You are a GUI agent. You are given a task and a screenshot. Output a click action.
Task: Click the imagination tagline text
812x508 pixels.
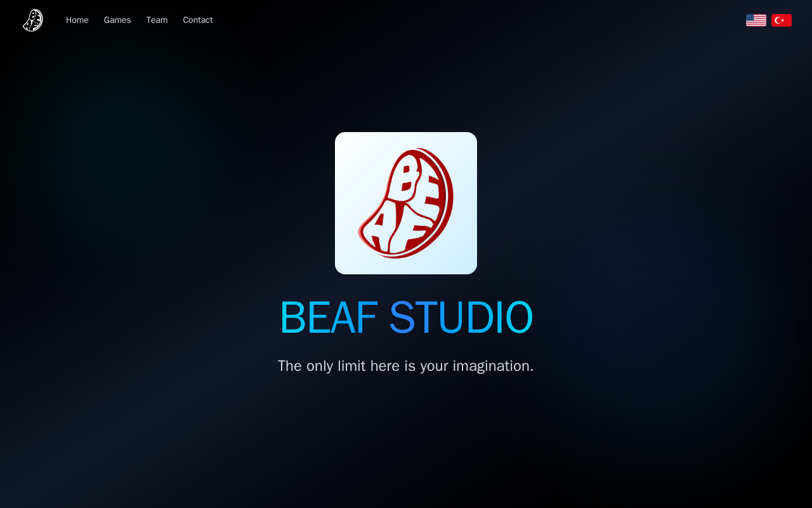click(x=406, y=366)
